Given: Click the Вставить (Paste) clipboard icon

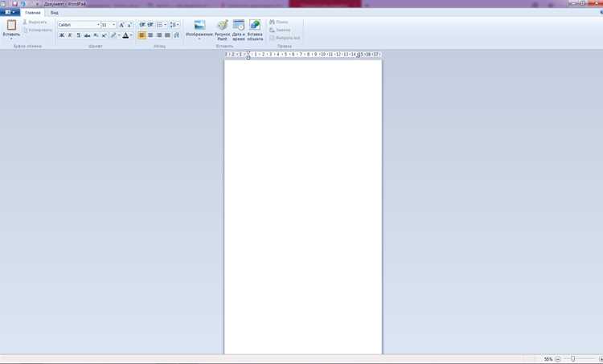Looking at the screenshot, I should 11,26.
